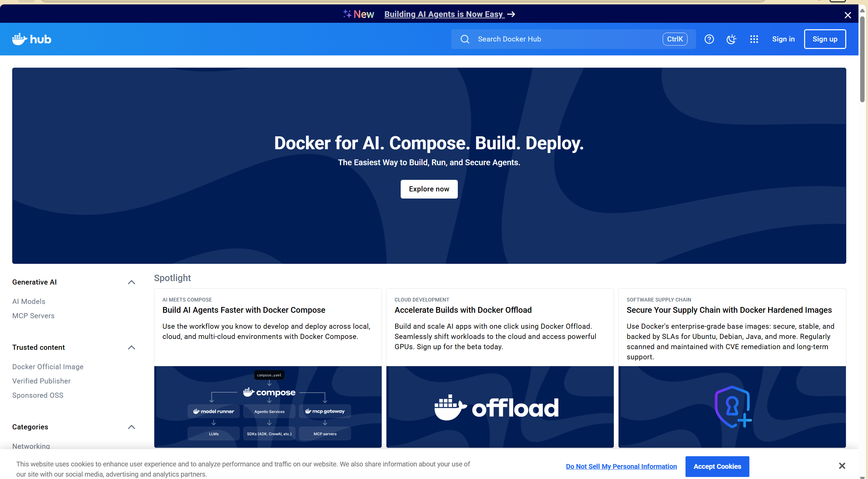The height and width of the screenshot is (479, 868).
Task: Accept Cookies
Action: (x=717, y=466)
